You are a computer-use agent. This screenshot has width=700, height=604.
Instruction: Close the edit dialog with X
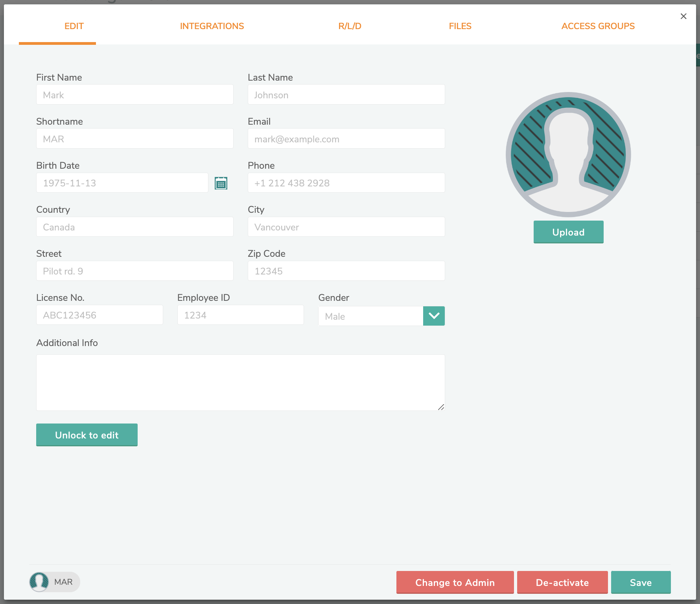click(x=683, y=16)
